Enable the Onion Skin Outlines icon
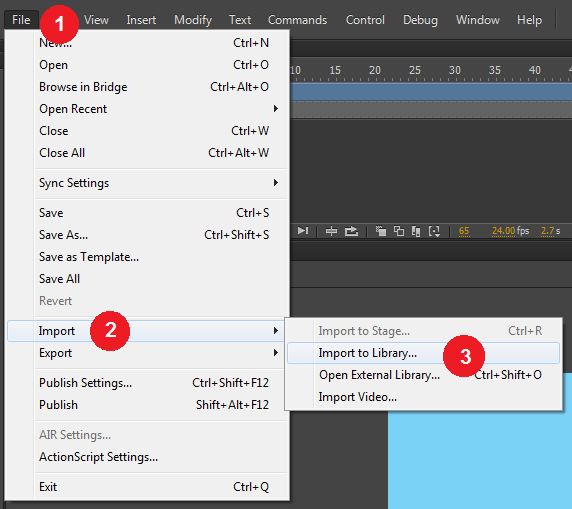Screen dimensions: 572x509 click(x=399, y=231)
